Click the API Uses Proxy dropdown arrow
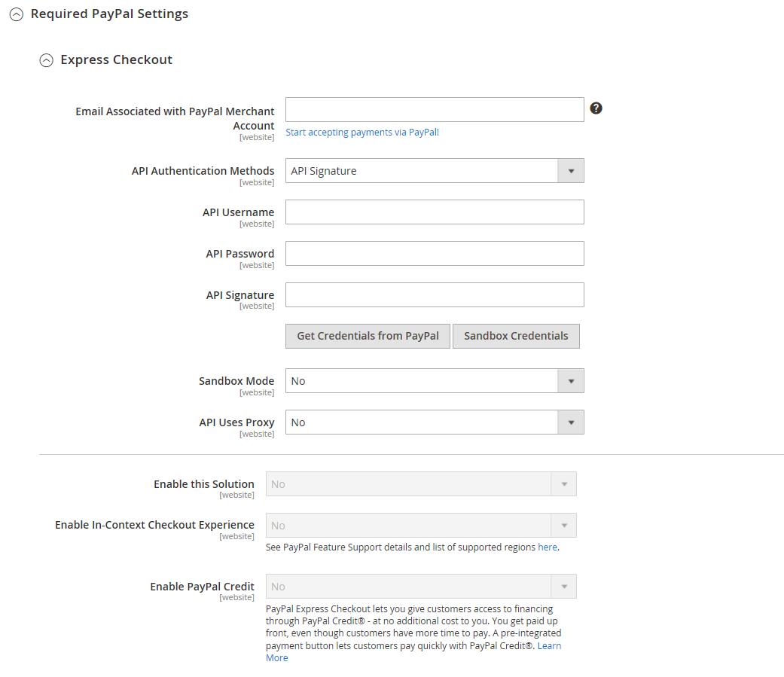This screenshot has height=677, width=784. pyautogui.click(x=572, y=422)
